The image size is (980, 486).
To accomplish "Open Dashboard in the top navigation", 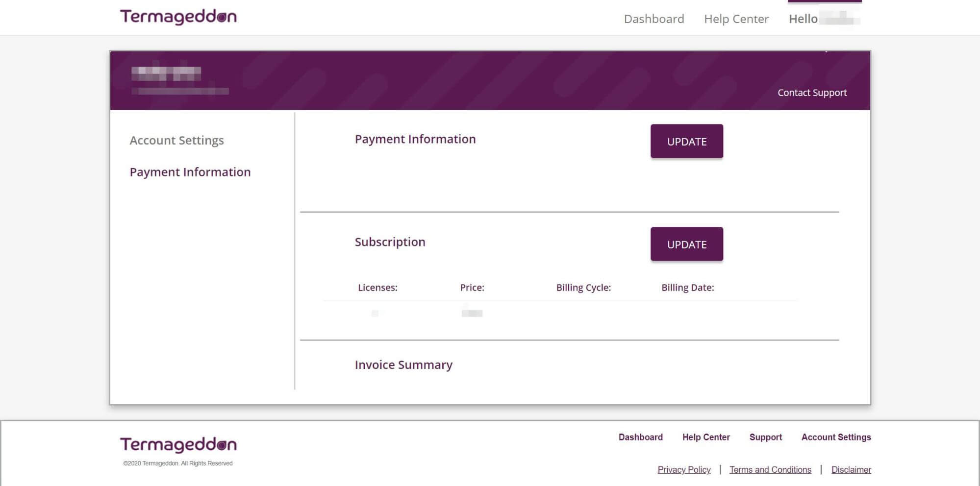I will coord(654,19).
